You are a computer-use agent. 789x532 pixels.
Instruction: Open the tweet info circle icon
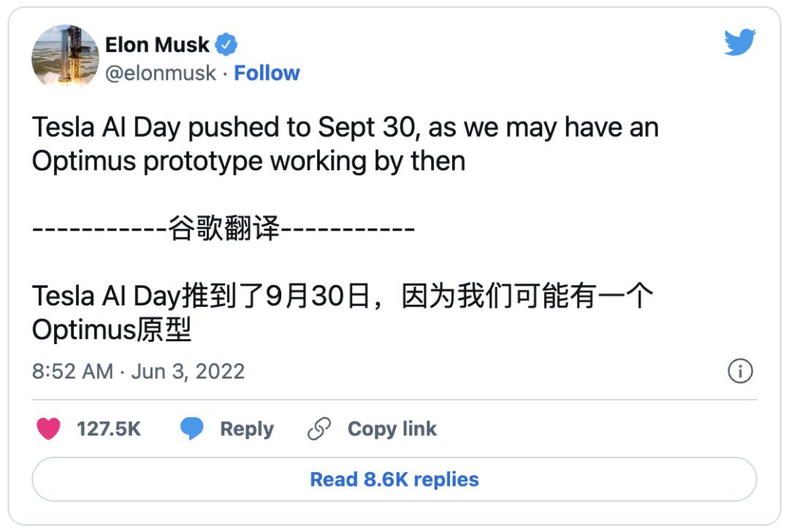[740, 371]
